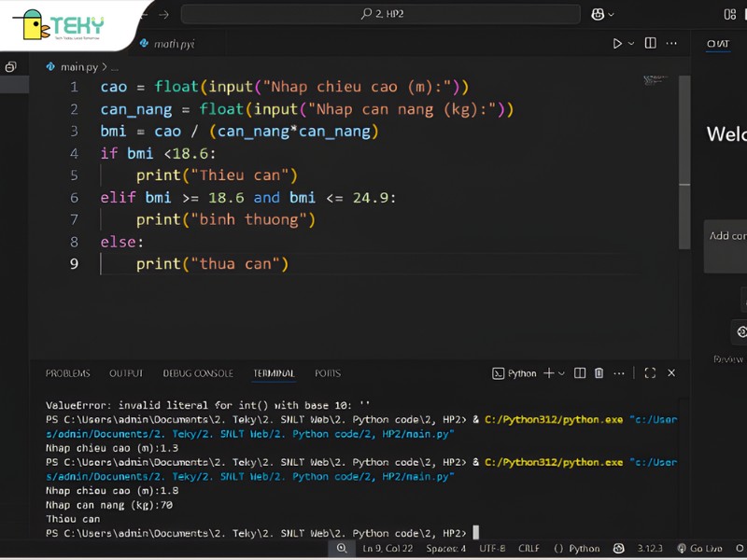Image resolution: width=747 pixels, height=560 pixels.
Task: Maximize the terminal panel size
Action: pyautogui.click(x=650, y=373)
